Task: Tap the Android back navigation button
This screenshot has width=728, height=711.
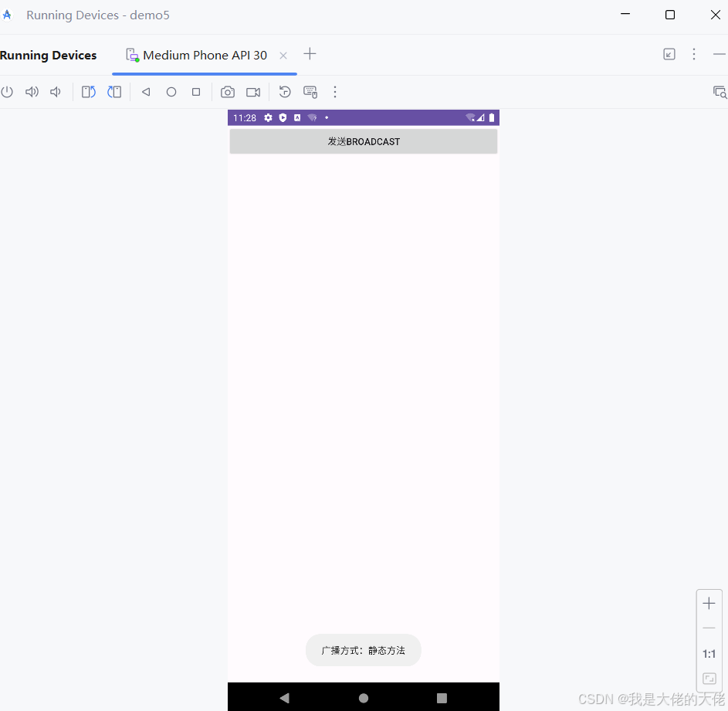Action: [285, 698]
